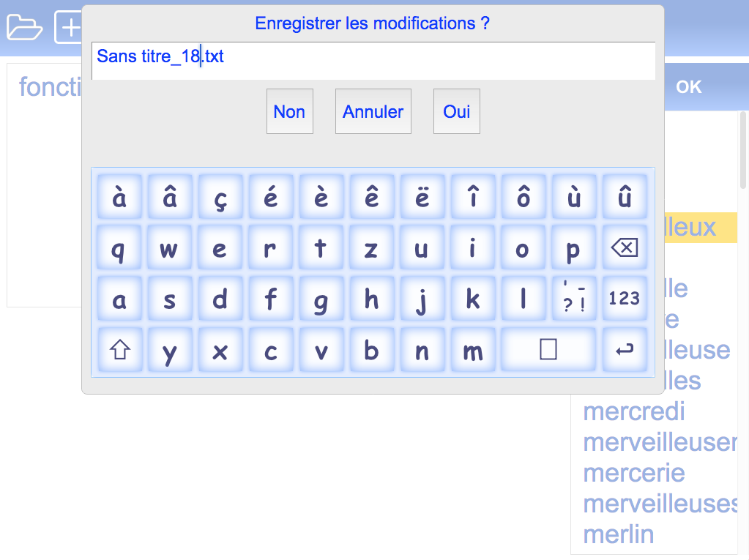Click the Non button
The height and width of the screenshot is (560, 749).
point(289,111)
